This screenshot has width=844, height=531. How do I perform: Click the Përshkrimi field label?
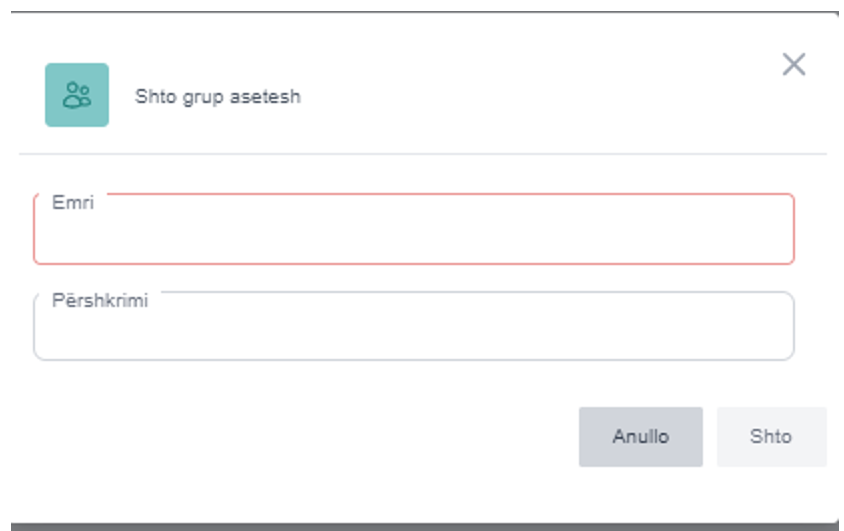(x=100, y=300)
